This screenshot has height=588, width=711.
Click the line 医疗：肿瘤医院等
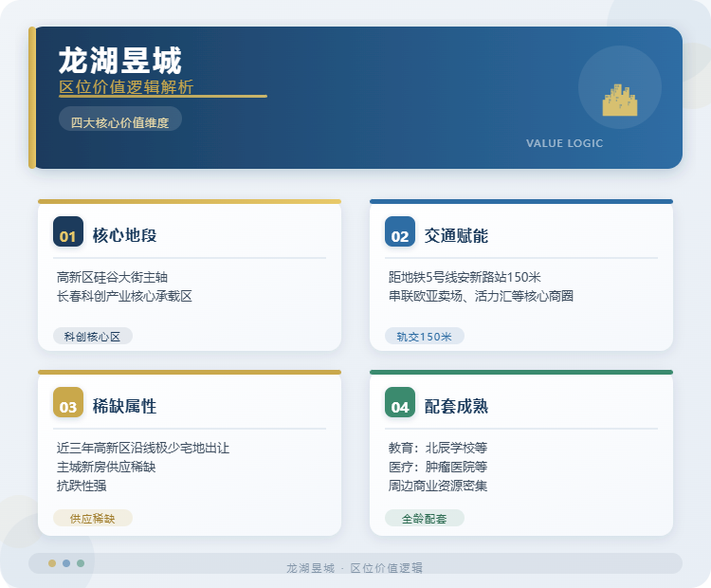tap(438, 467)
